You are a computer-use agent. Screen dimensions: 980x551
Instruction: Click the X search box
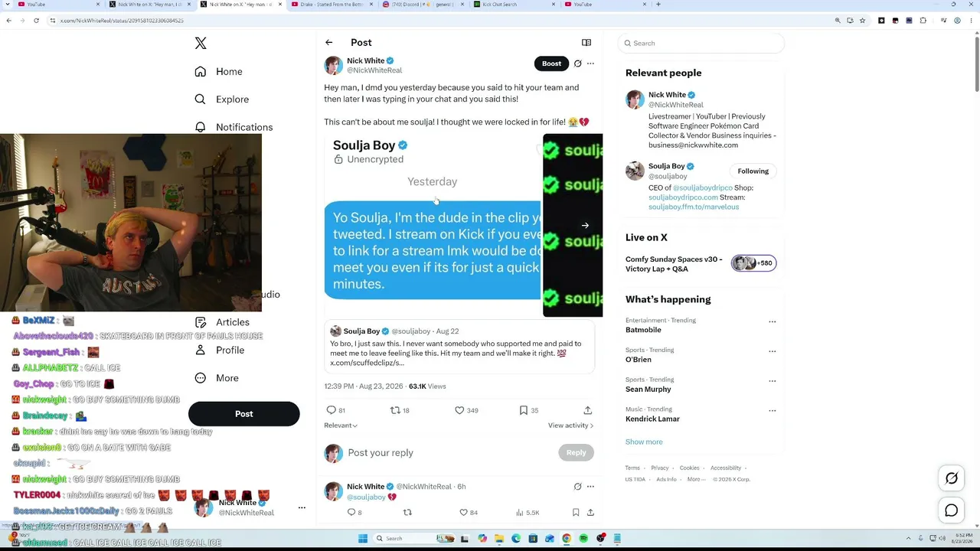701,44
